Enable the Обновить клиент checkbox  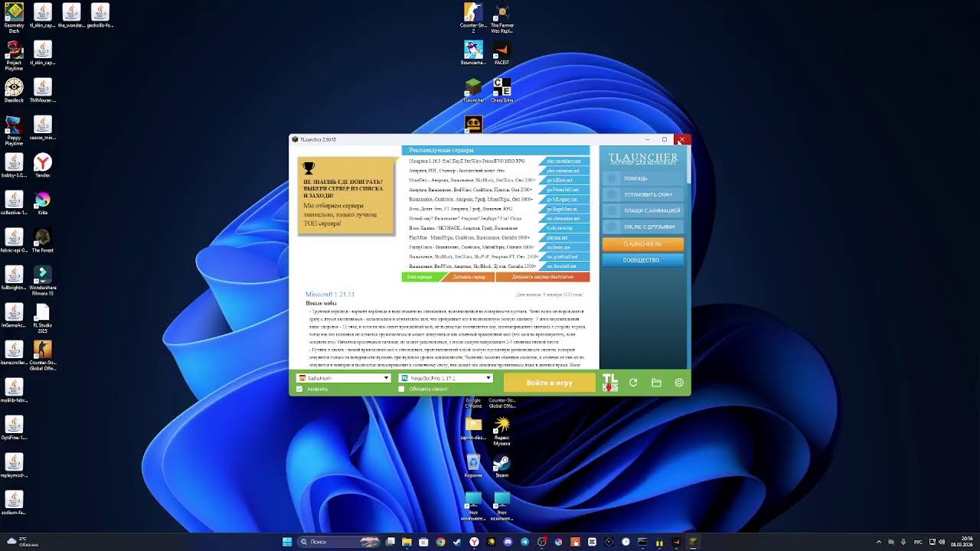point(401,389)
